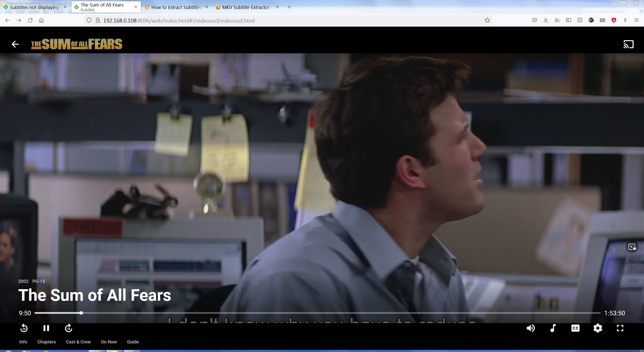This screenshot has width=644, height=352.
Task: Toggle closed captions on or off
Action: (575, 328)
